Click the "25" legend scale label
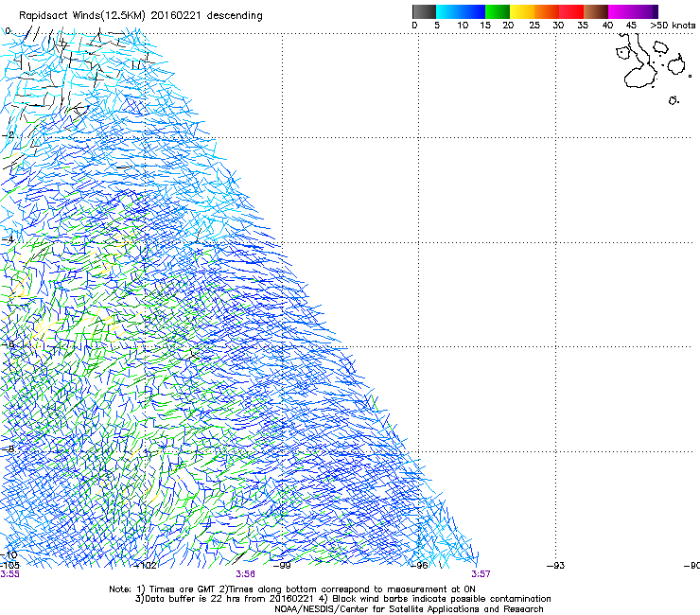Viewport: 700px width, 615px height. [534, 26]
